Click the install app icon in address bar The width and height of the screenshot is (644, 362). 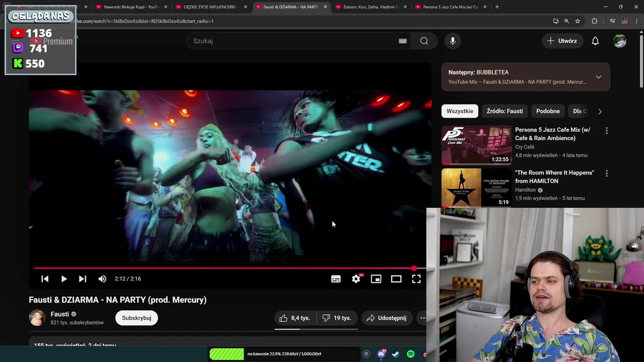coord(556,21)
